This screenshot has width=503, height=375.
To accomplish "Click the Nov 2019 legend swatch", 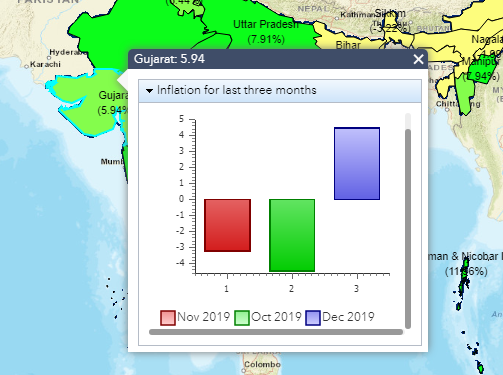I will click(x=168, y=318).
